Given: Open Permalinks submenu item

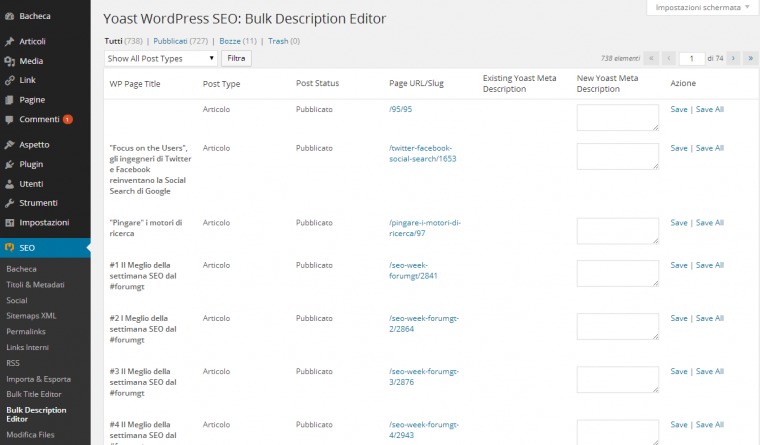Looking at the screenshot, I should click(x=26, y=332).
